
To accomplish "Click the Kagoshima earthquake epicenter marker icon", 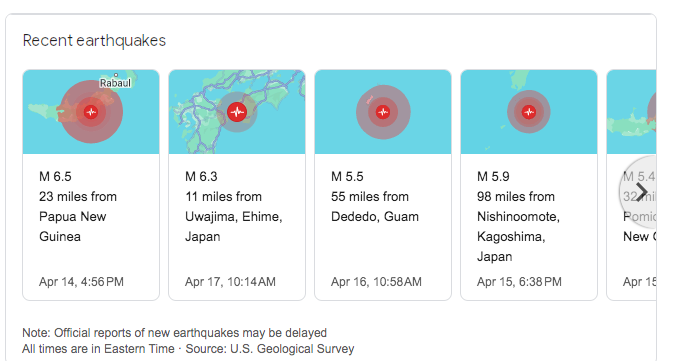I will tap(529, 112).
